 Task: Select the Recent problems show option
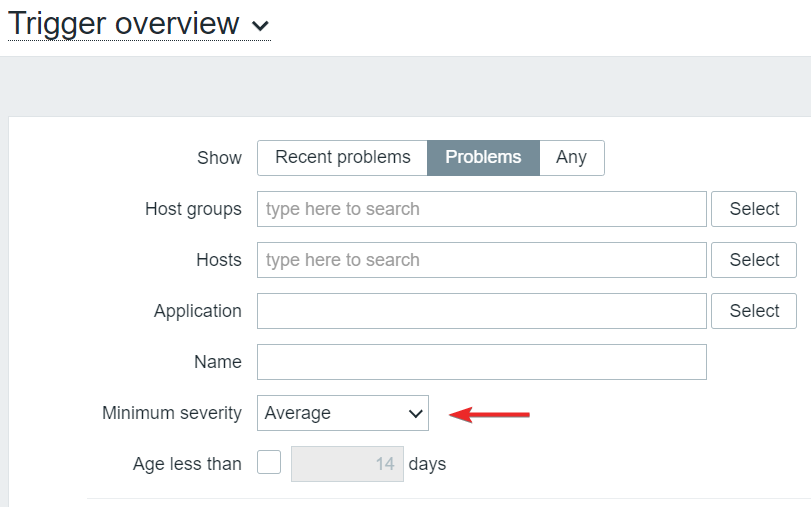point(342,158)
